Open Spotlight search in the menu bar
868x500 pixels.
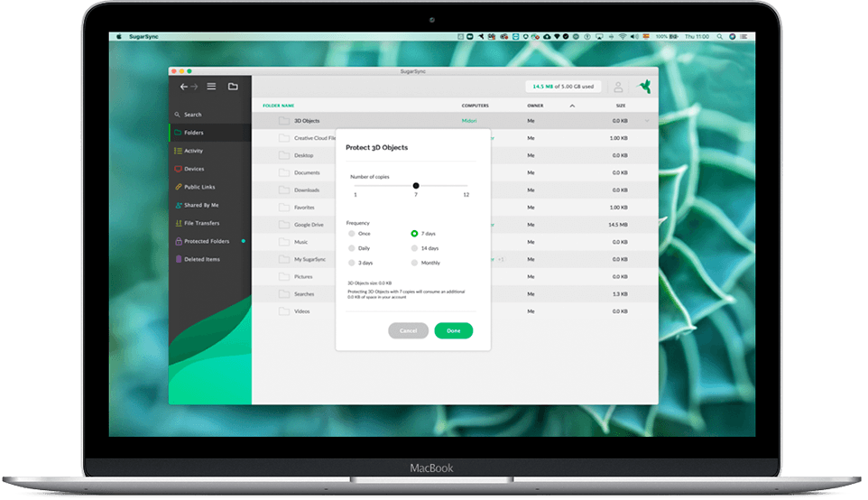coord(720,36)
